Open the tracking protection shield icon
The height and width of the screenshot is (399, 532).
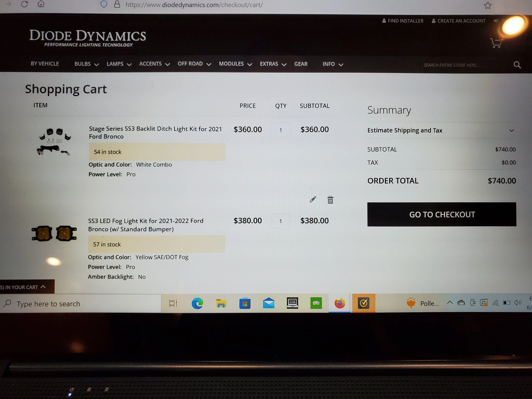(x=104, y=4)
